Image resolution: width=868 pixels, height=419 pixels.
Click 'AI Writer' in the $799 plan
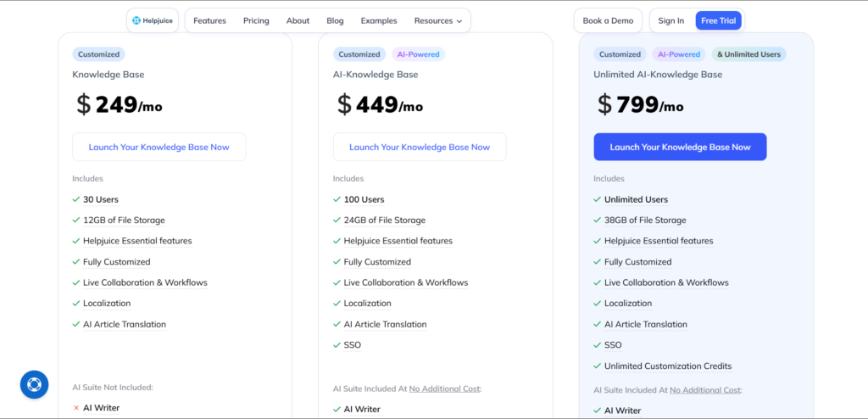pos(623,411)
